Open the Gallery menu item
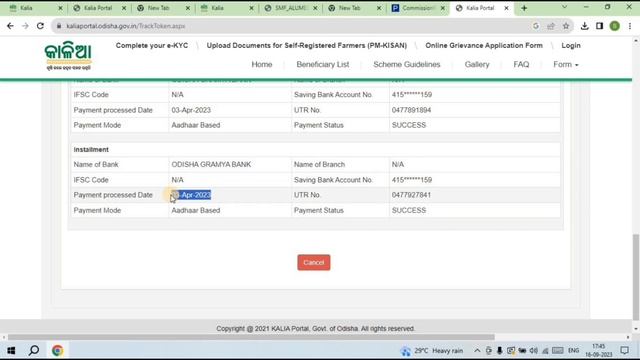The image size is (640, 360). pos(477,64)
